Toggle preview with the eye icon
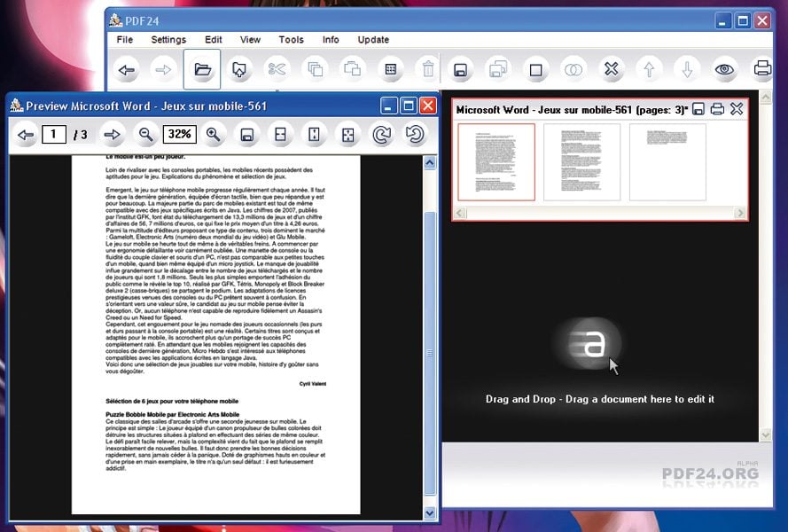The height and width of the screenshot is (532, 788). pos(725,69)
